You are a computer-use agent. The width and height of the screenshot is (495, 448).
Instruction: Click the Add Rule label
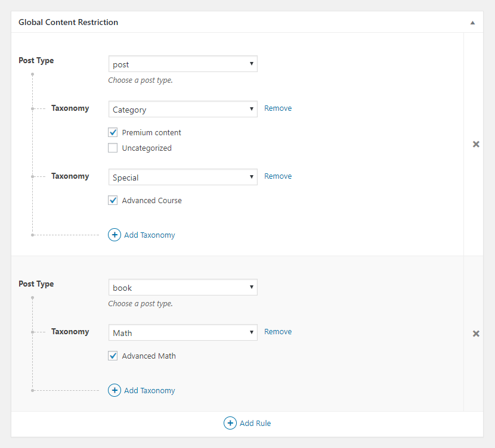255,423
